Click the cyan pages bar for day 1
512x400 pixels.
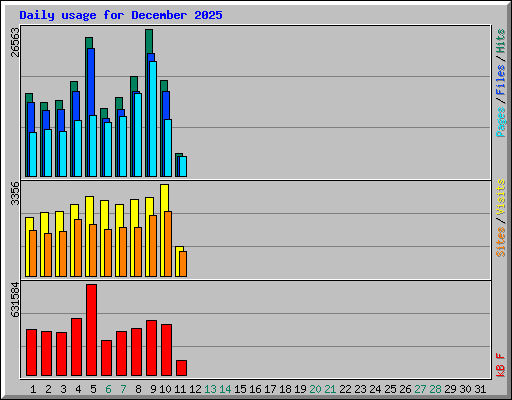click(x=33, y=154)
